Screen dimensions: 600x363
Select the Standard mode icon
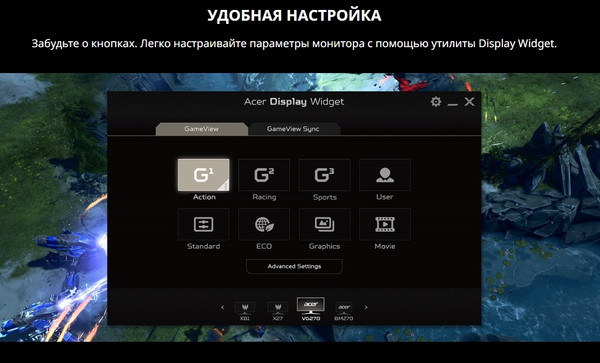click(x=204, y=224)
